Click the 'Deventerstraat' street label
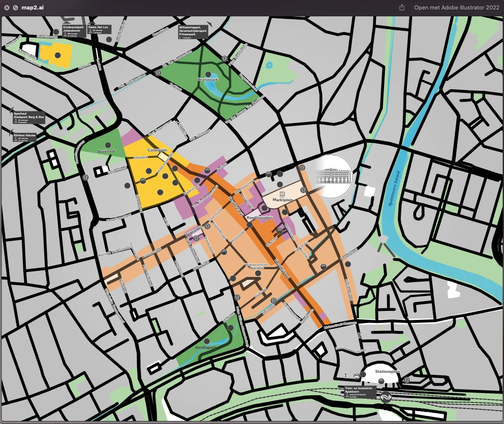 pos(244,187)
